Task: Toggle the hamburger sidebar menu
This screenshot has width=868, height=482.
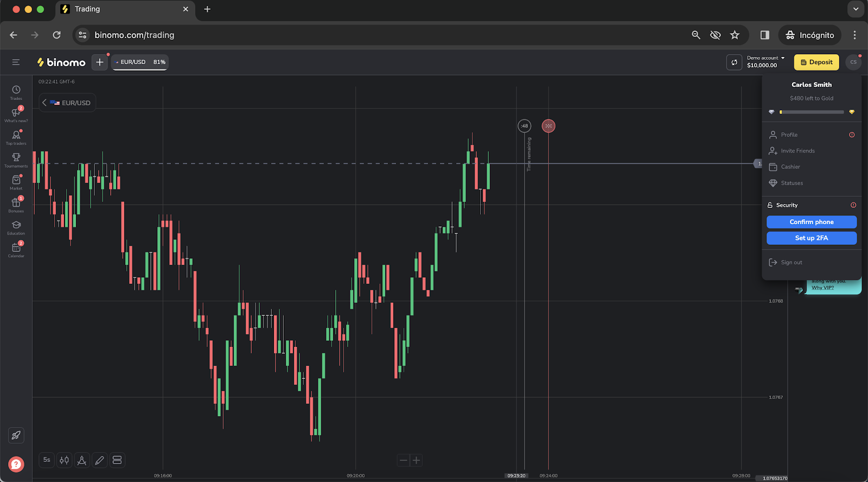Action: [16, 62]
